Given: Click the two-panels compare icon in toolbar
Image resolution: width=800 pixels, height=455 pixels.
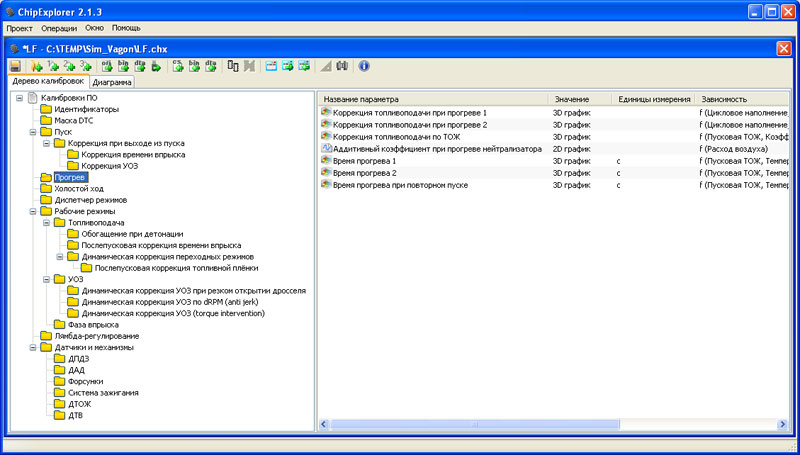Looking at the screenshot, I should (233, 66).
